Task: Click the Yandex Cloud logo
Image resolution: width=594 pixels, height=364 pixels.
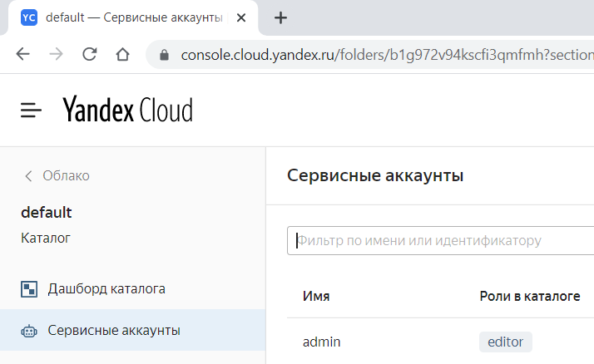Action: (127, 110)
